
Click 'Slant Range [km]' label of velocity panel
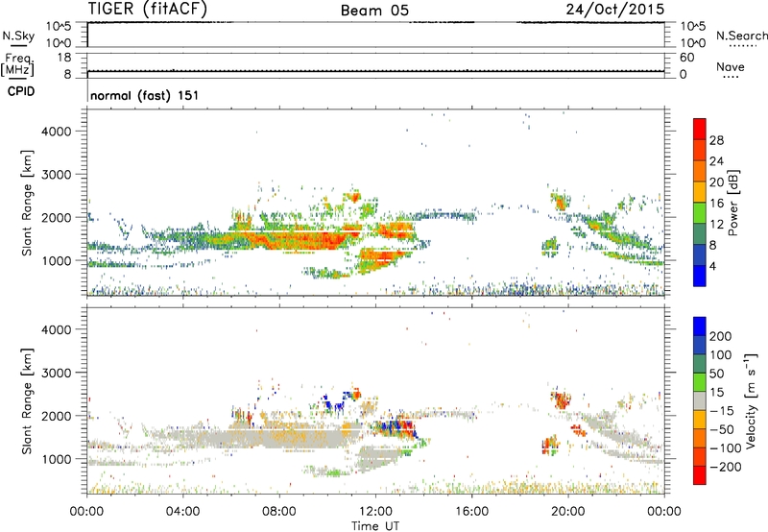(27, 401)
